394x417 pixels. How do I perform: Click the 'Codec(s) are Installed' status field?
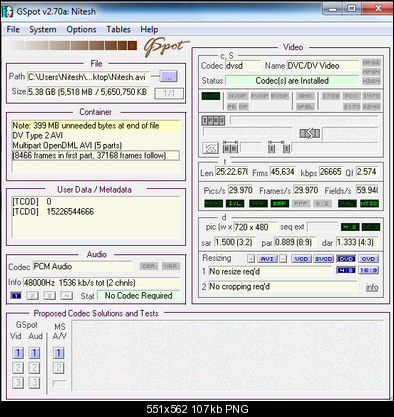(x=292, y=81)
